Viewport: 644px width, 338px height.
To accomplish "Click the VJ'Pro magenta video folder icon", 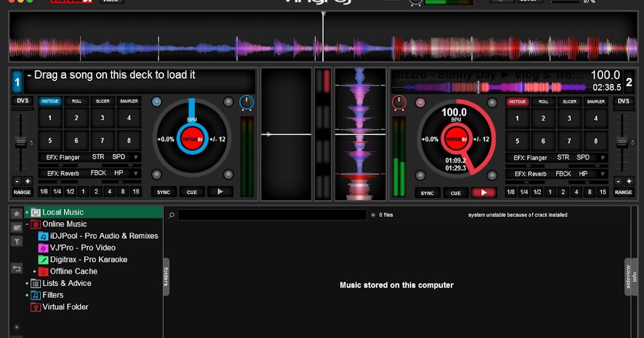I will [43, 248].
